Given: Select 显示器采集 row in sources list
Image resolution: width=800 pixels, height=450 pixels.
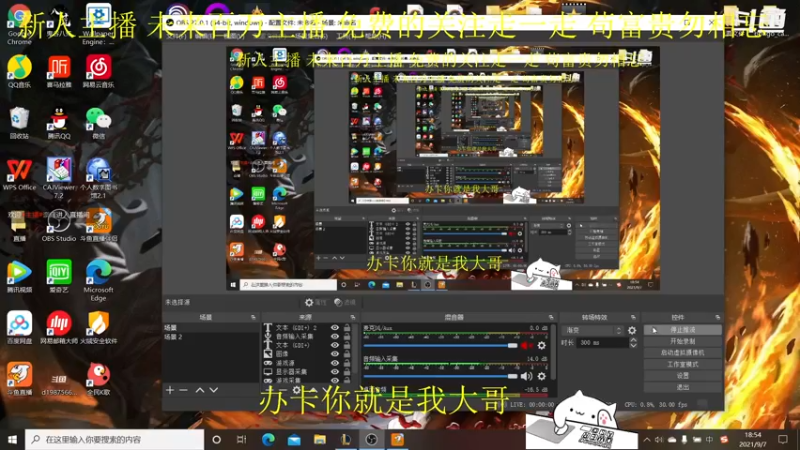Looking at the screenshot, I should tap(306, 372).
